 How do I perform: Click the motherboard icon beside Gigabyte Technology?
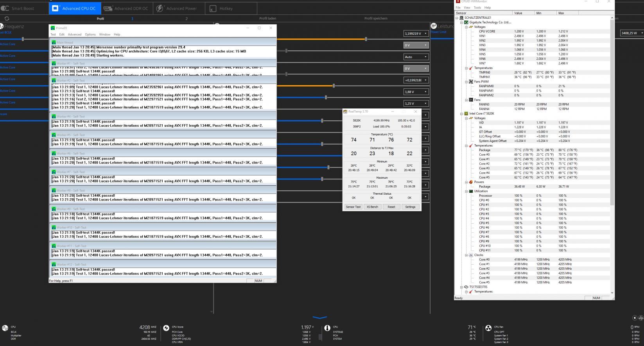pyautogui.click(x=466, y=22)
